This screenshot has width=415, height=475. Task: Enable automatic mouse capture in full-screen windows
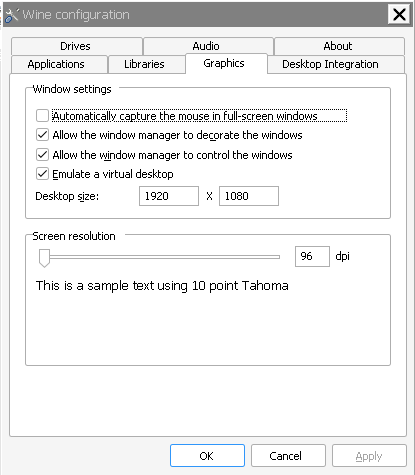coord(42,116)
